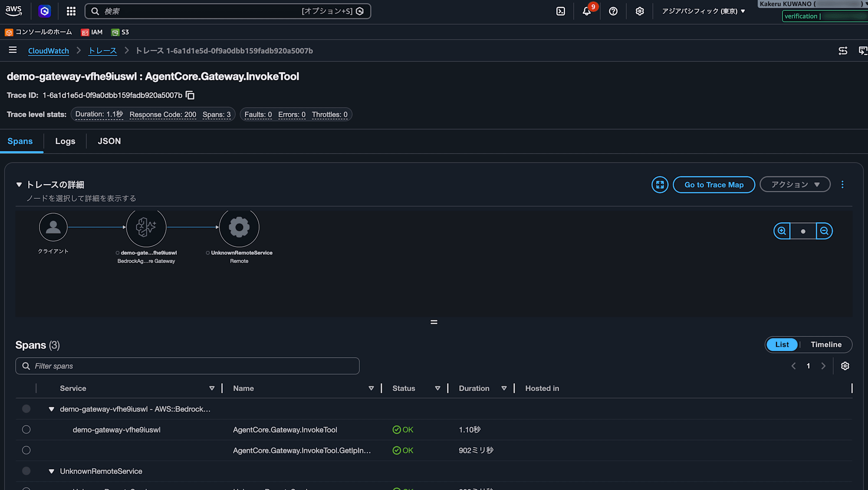Select the client node in trace map
The height and width of the screenshot is (490, 868).
click(x=53, y=227)
